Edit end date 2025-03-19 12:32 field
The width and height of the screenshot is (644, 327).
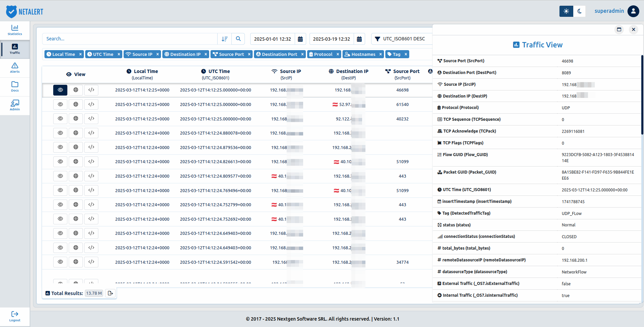pyautogui.click(x=331, y=39)
